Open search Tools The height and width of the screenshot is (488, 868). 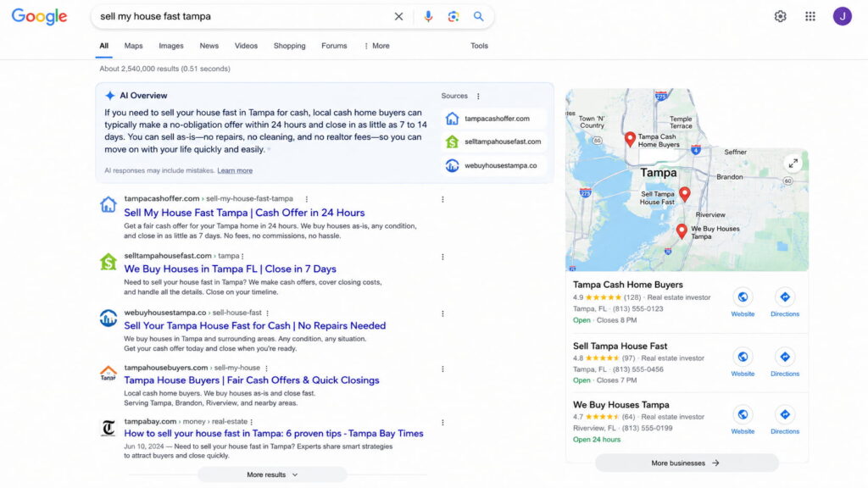coord(479,46)
